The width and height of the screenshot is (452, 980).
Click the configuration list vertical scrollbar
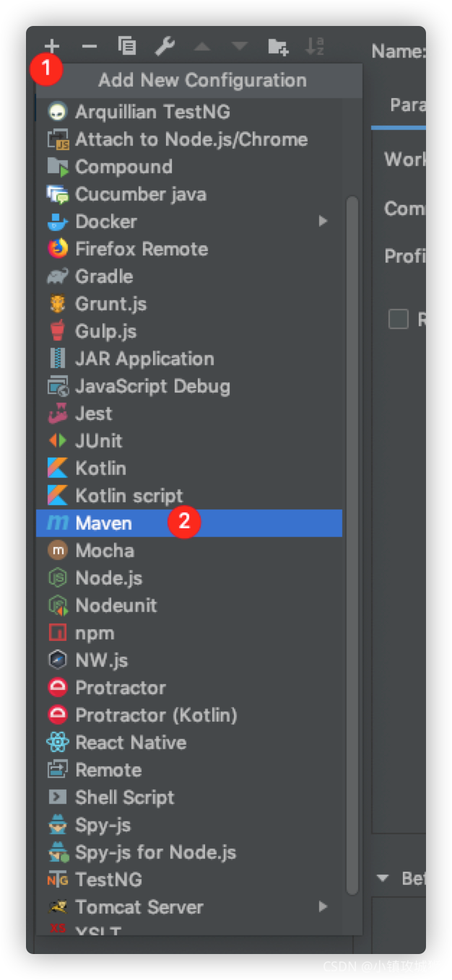(x=352, y=546)
